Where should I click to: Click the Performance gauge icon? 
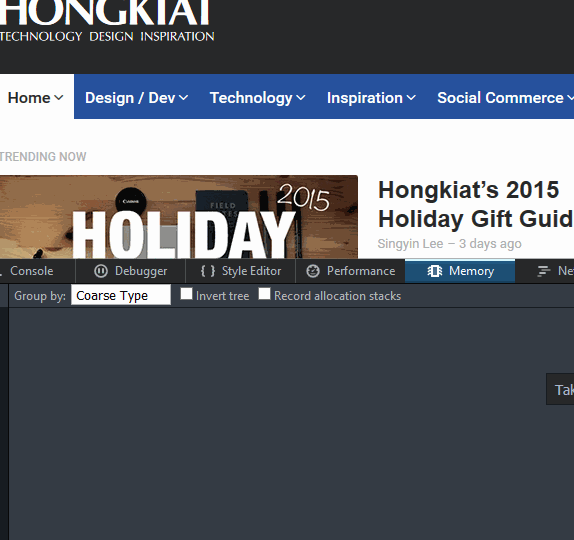(313, 271)
